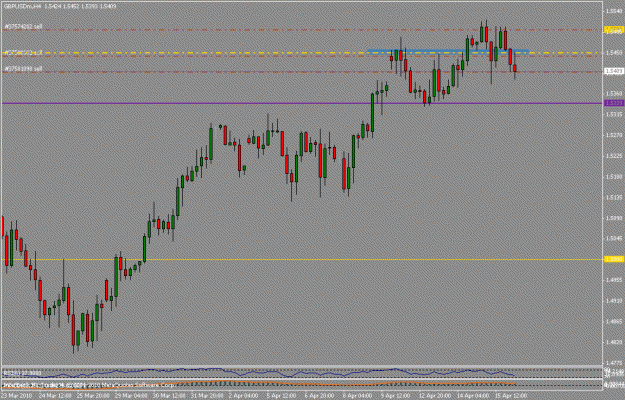Click the yellow 1.5000 price tag
This screenshot has width=625, height=400.
(614, 259)
